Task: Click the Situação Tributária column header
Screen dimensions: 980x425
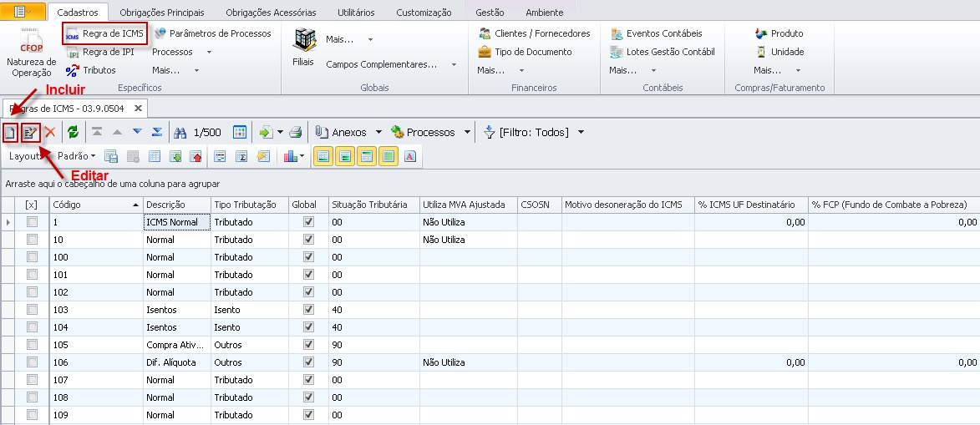Action: click(x=374, y=205)
